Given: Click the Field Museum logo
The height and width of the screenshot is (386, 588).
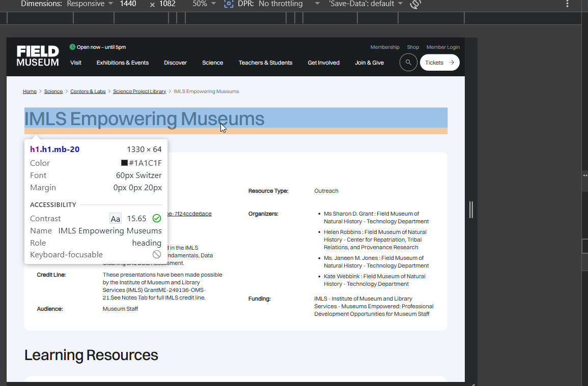Looking at the screenshot, I should (38, 56).
